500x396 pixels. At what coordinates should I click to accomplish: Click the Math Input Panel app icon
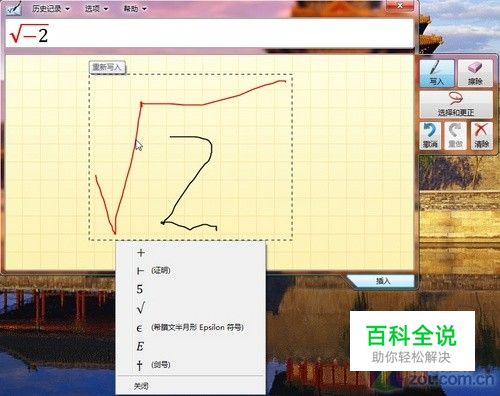(14, 8)
